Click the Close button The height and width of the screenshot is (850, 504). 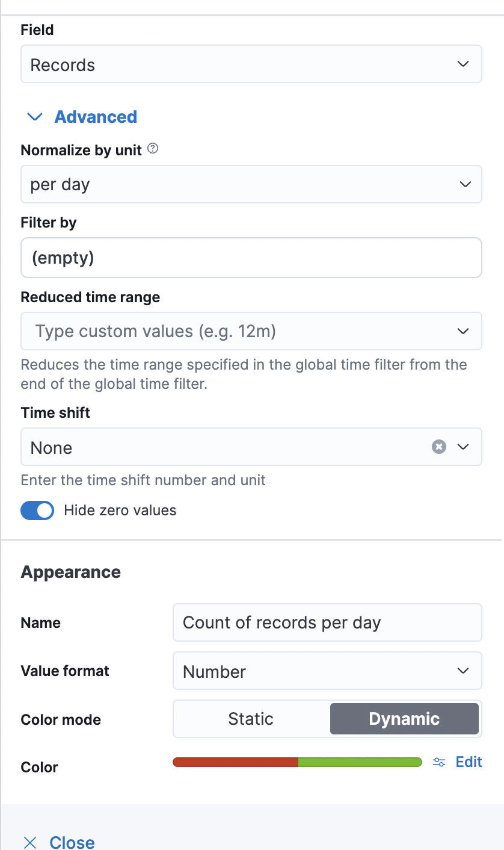pyautogui.click(x=72, y=842)
